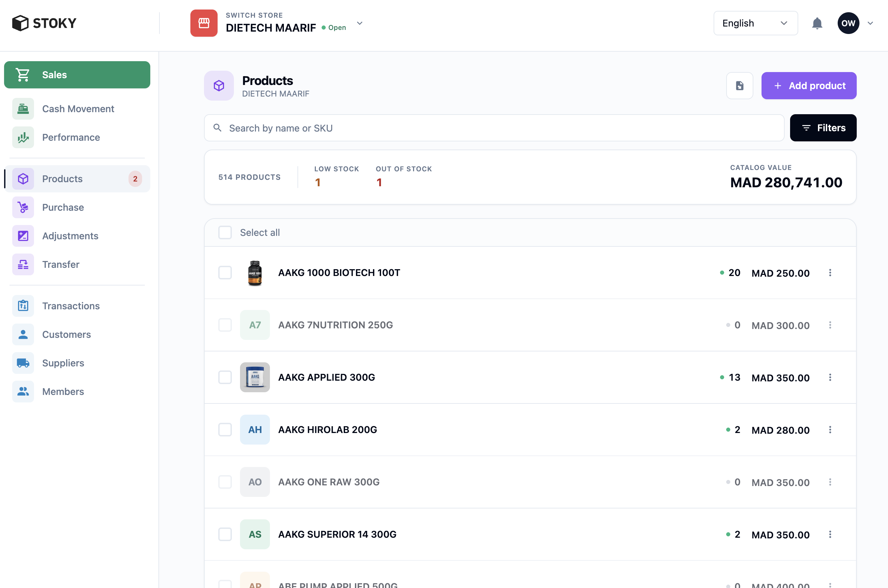Click the Products cube sidebar icon

23,179
